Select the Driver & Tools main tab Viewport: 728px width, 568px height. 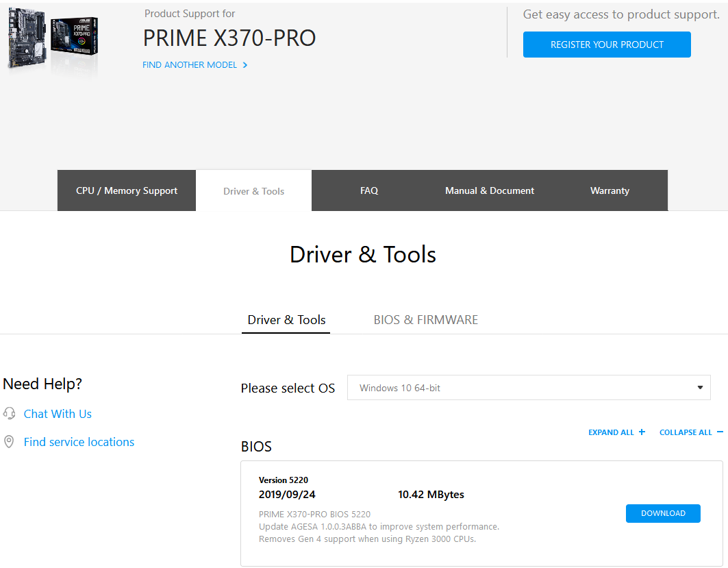pos(253,191)
